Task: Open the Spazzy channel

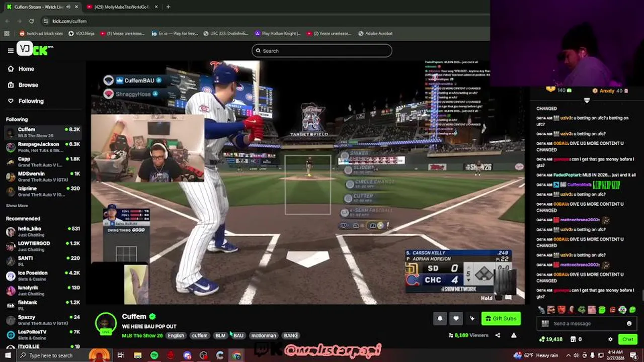Action: pyautogui.click(x=43, y=320)
